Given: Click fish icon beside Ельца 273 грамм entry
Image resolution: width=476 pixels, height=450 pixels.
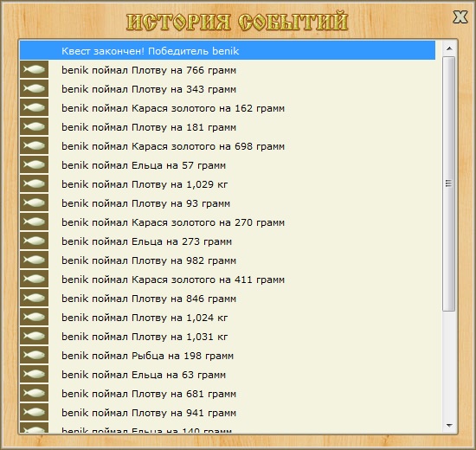Looking at the screenshot, I should pyautogui.click(x=34, y=241).
